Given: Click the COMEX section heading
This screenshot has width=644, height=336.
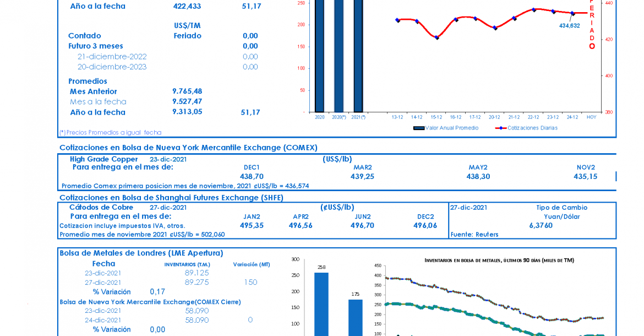Looking at the screenshot, I should (188, 147).
